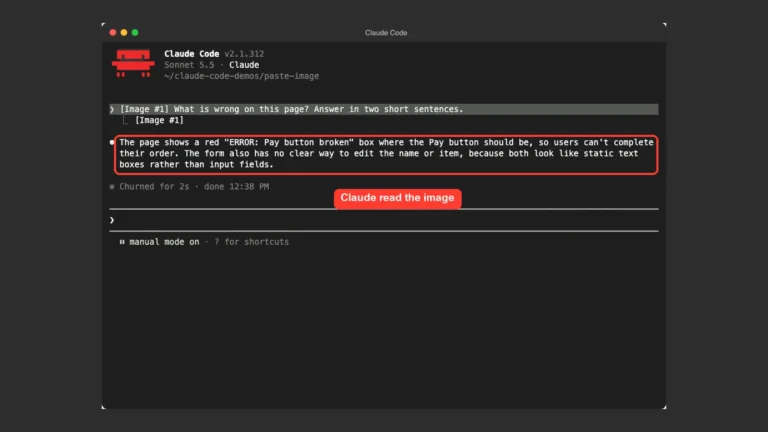Screen dimensions: 768x432
Task: Click the pause icon beside "manual mode on"
Action: tap(122, 242)
